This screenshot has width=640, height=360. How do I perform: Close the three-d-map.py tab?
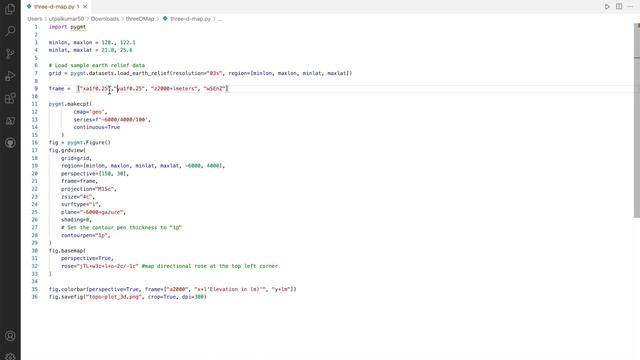coord(85,7)
